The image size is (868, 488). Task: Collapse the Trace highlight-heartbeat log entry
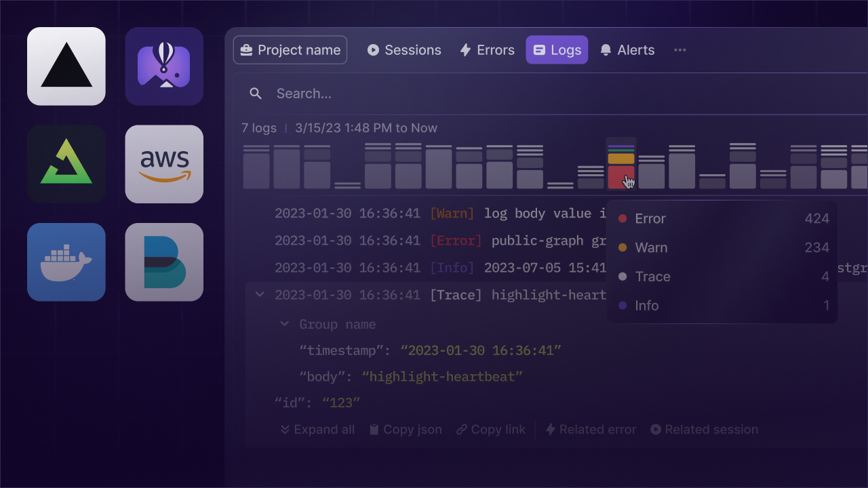tap(260, 294)
